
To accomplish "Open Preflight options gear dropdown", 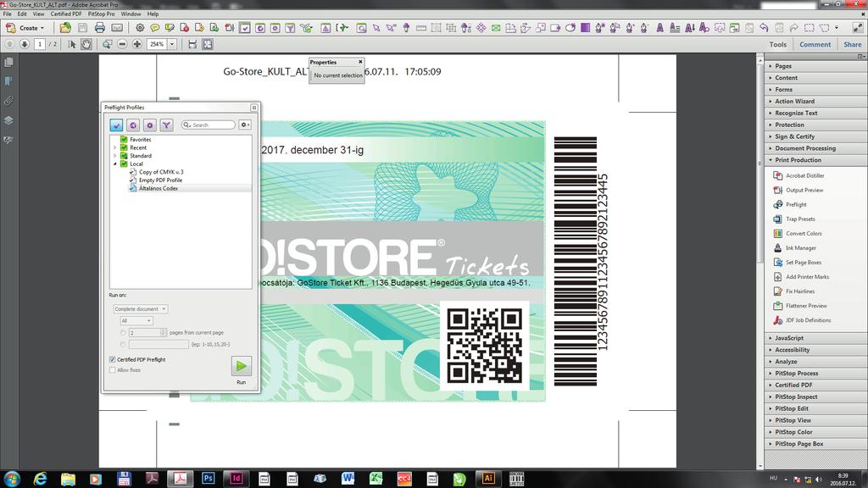I will [245, 125].
